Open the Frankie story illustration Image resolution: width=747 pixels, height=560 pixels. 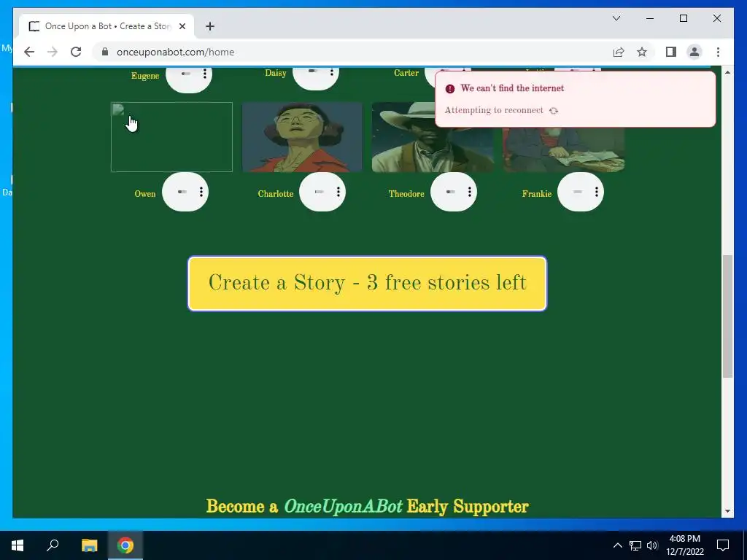pyautogui.click(x=564, y=149)
